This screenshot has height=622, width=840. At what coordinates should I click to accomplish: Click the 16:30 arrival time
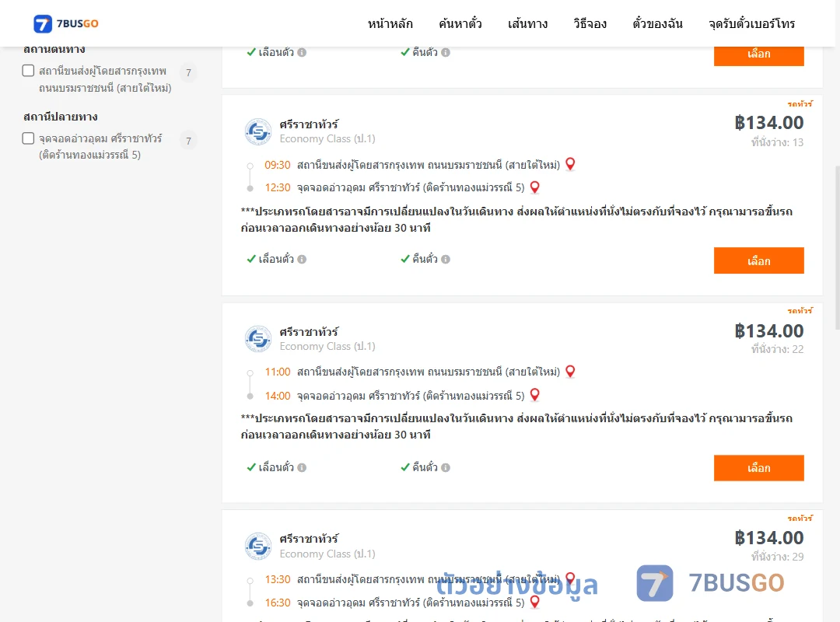tap(278, 603)
